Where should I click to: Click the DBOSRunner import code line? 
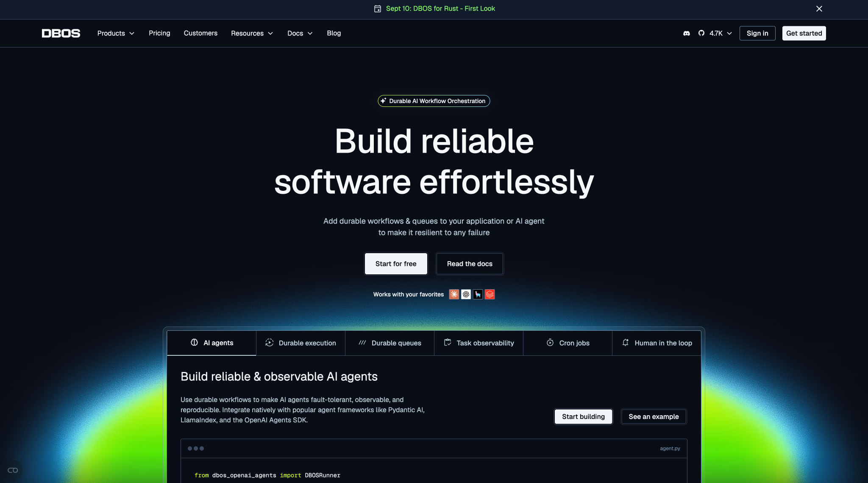pyautogui.click(x=267, y=475)
